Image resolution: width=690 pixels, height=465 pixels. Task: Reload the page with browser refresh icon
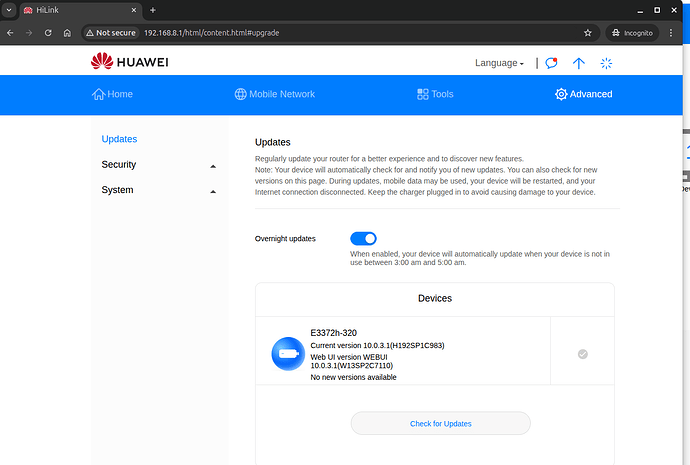pyautogui.click(x=47, y=32)
